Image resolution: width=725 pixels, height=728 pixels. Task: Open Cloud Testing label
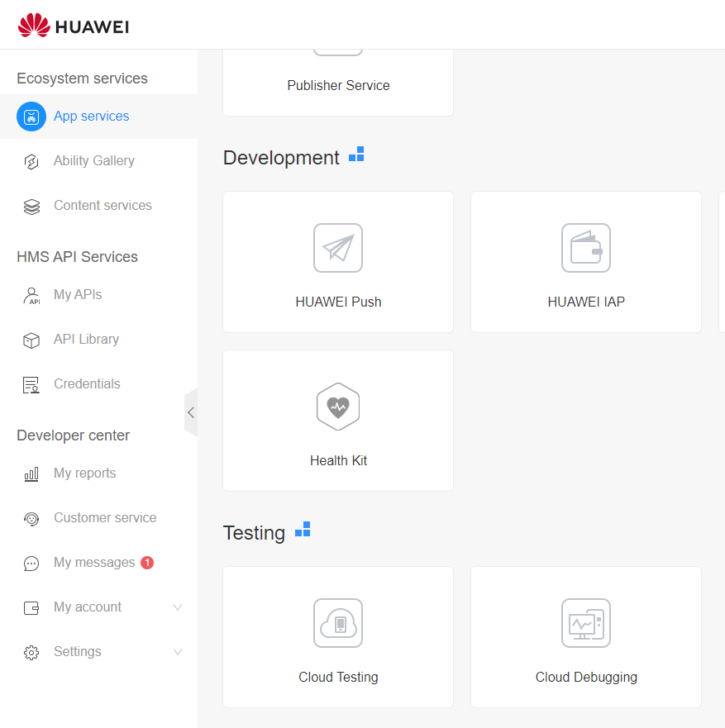[338, 677]
